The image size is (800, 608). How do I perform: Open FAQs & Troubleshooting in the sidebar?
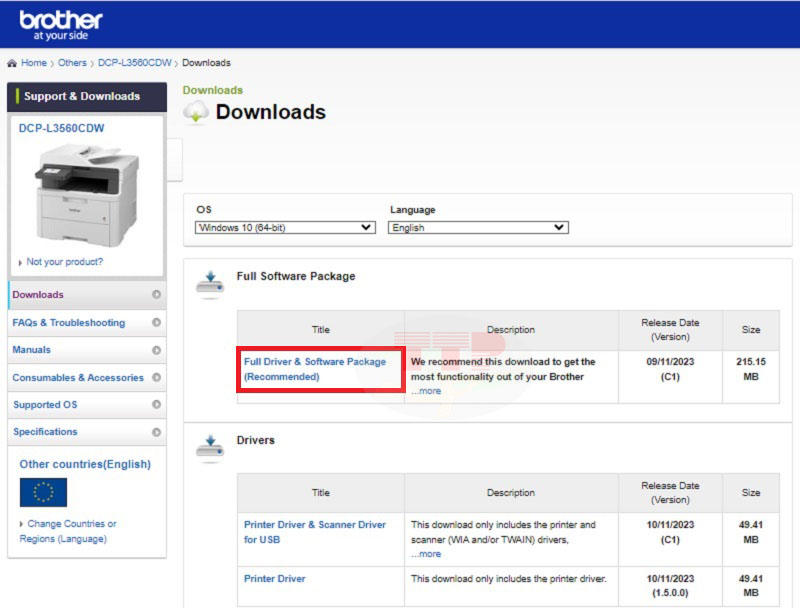coord(69,323)
